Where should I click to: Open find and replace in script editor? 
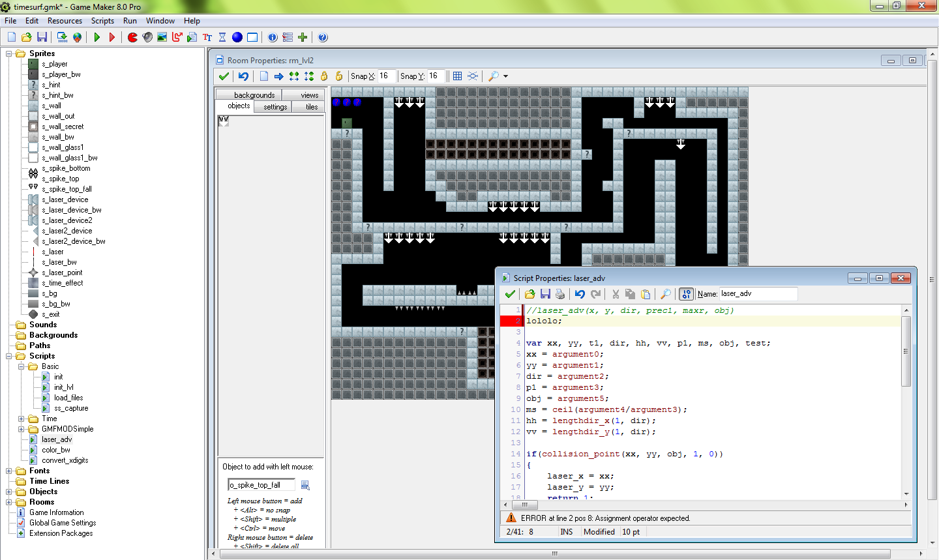(665, 294)
